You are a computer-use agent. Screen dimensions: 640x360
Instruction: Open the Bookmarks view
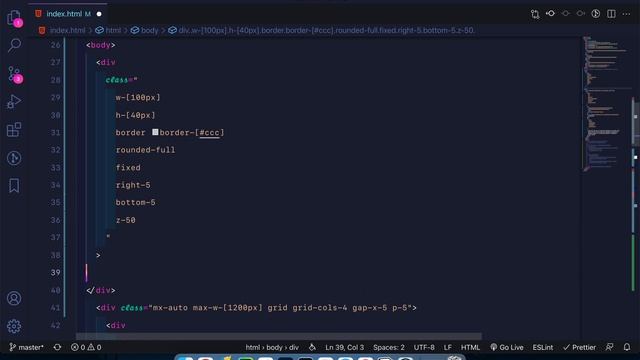coord(14,186)
